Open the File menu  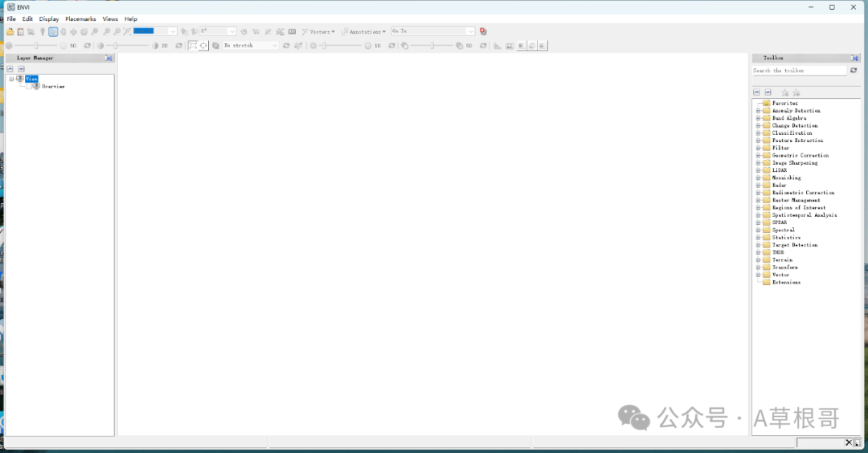tap(11, 18)
